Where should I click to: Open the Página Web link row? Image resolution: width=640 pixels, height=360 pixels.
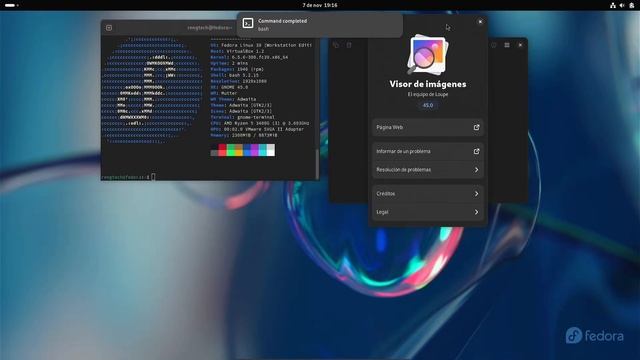click(428, 127)
